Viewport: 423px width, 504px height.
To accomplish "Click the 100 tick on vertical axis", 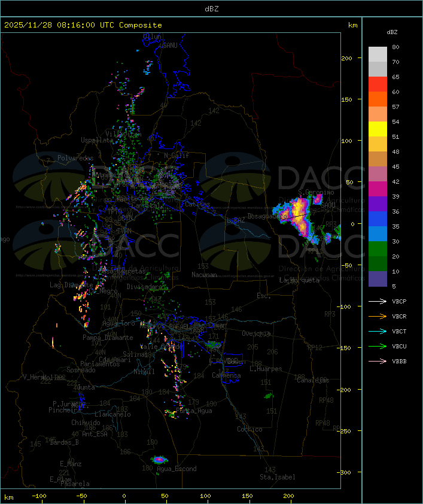I will [346, 141].
